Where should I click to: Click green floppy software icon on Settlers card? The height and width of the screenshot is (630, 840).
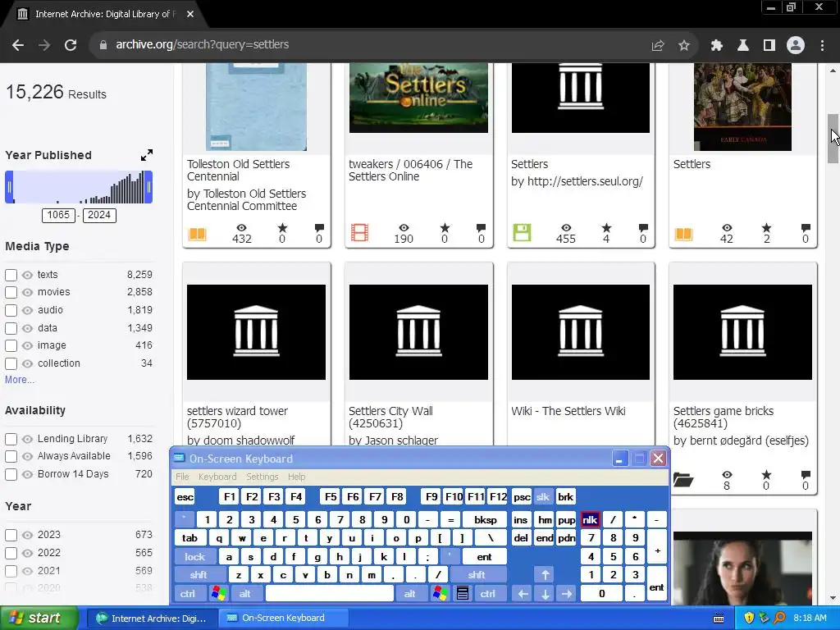click(x=522, y=233)
